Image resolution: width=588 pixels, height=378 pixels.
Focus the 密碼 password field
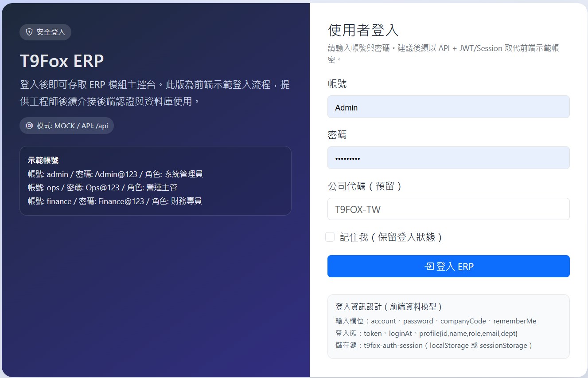(x=448, y=158)
